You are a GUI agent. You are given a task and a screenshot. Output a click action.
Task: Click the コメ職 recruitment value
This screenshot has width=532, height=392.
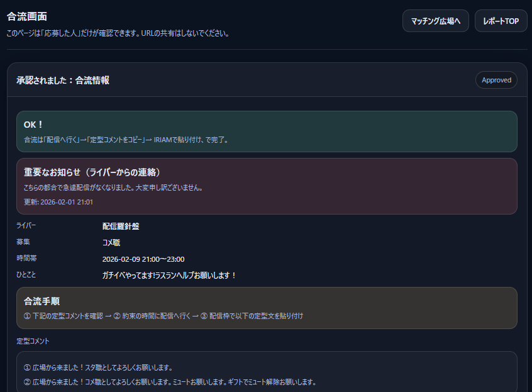click(111, 242)
